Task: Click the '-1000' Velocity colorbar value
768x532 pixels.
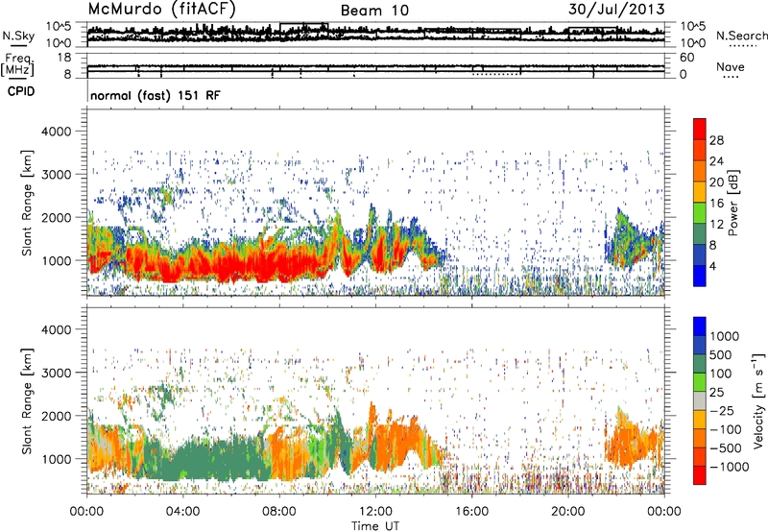Action: point(730,467)
